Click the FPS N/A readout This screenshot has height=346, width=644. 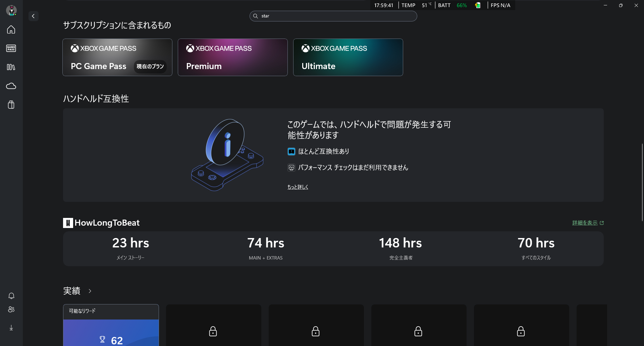click(500, 5)
